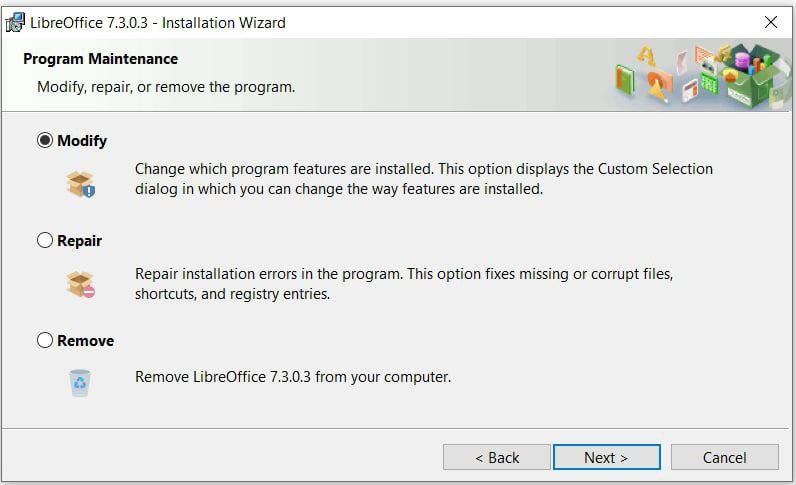Select the Remove radio button circle

point(45,340)
